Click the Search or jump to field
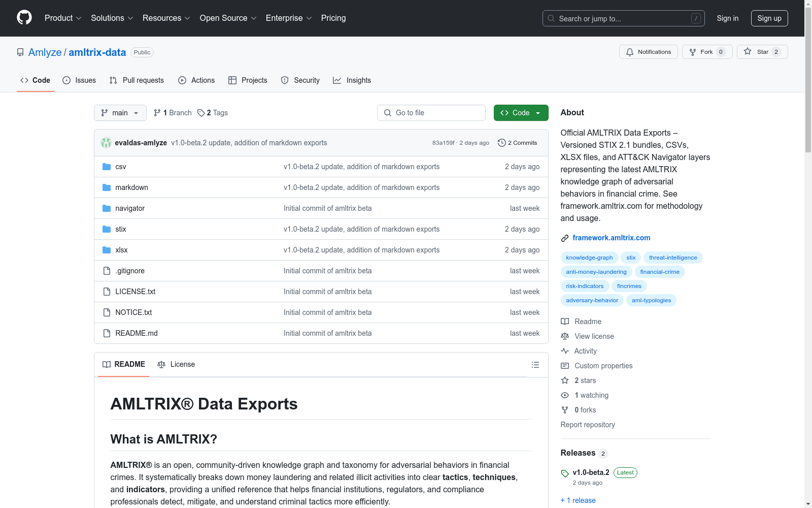The image size is (812, 508). 624,18
